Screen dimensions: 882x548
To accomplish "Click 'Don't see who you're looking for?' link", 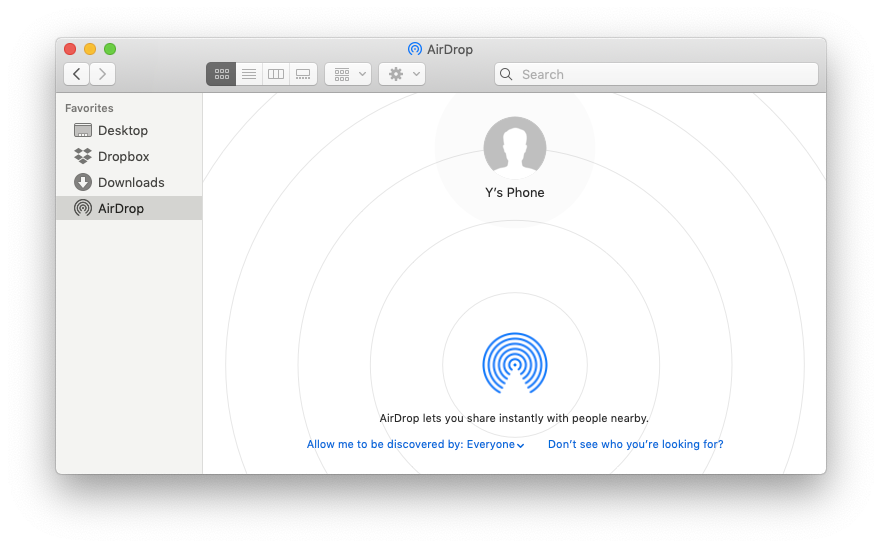I will 636,444.
